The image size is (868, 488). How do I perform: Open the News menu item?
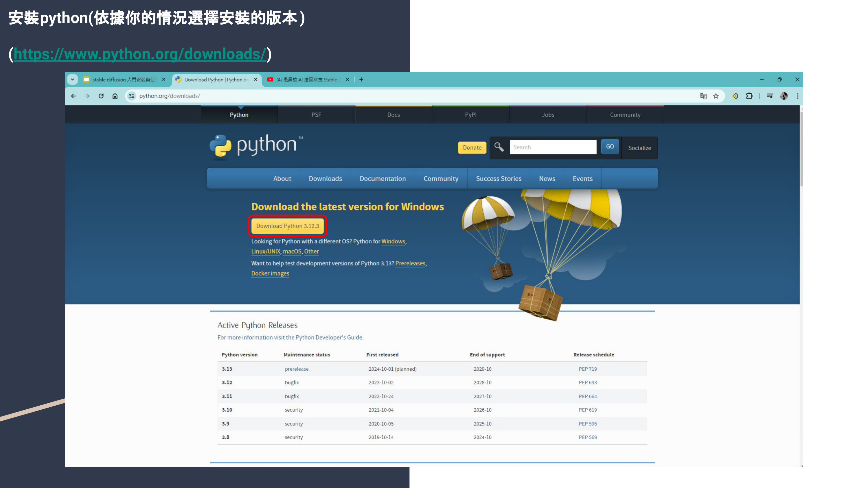(x=547, y=178)
